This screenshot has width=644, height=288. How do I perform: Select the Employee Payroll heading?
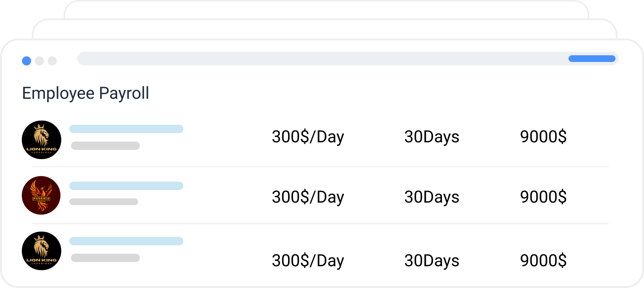(x=86, y=93)
